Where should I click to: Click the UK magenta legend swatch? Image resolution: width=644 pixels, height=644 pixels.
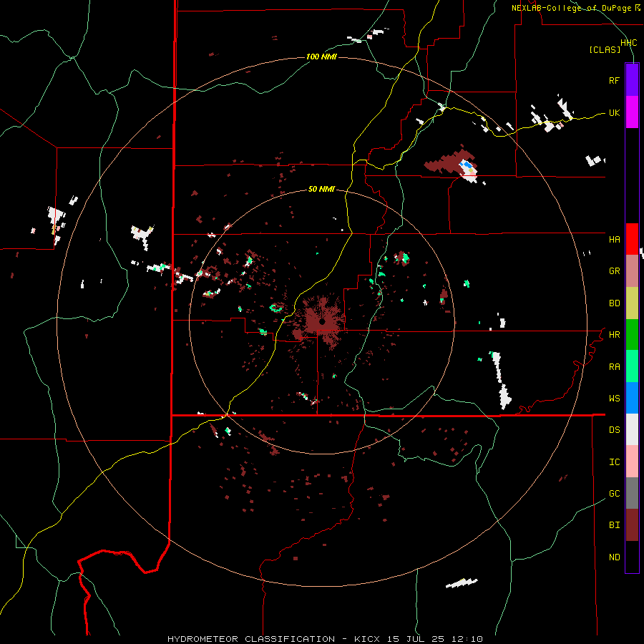click(632, 112)
